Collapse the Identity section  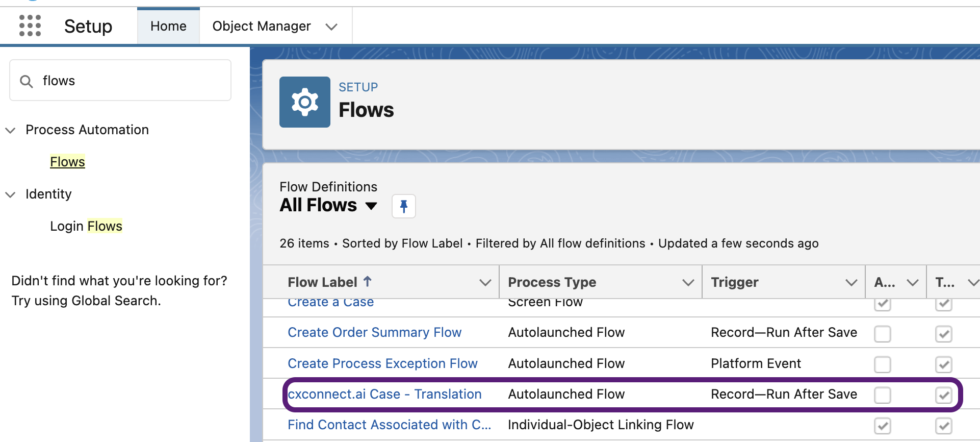tap(10, 194)
